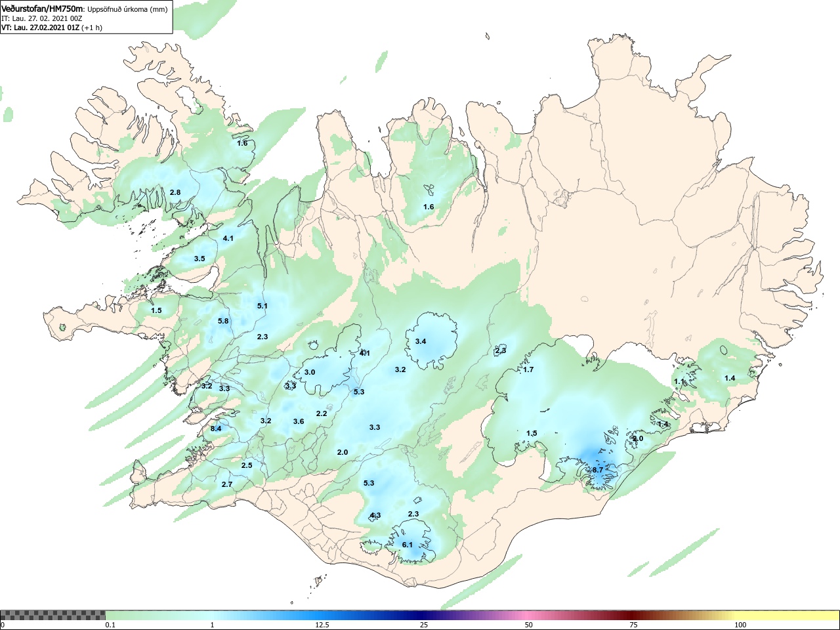Click the 1.1 precipitation value
Image resolution: width=840 pixels, height=630 pixels.
click(x=679, y=381)
